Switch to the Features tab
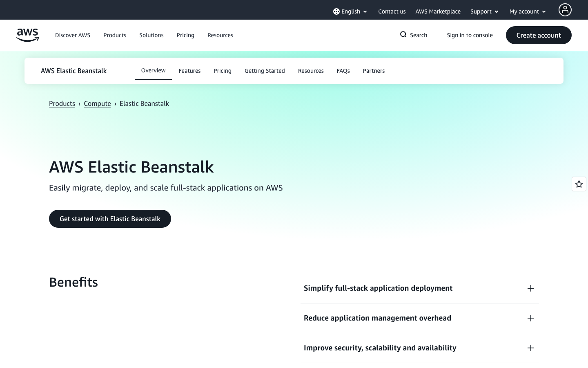This screenshot has width=588, height=368. (x=189, y=71)
